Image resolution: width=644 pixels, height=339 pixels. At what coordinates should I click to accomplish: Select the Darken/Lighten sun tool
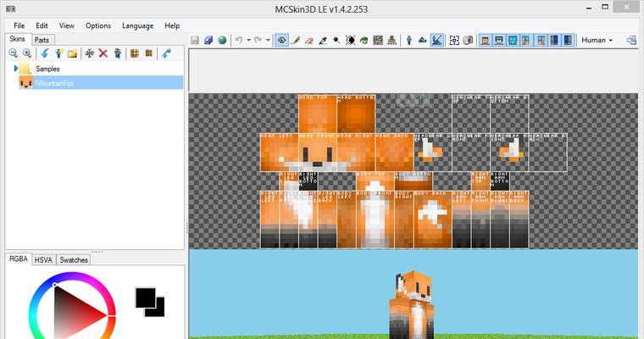[x=350, y=41]
